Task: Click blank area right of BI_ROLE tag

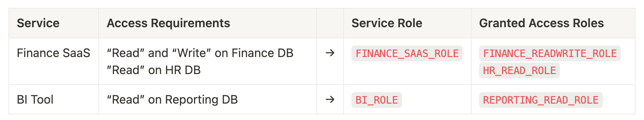Action: (x=436, y=100)
